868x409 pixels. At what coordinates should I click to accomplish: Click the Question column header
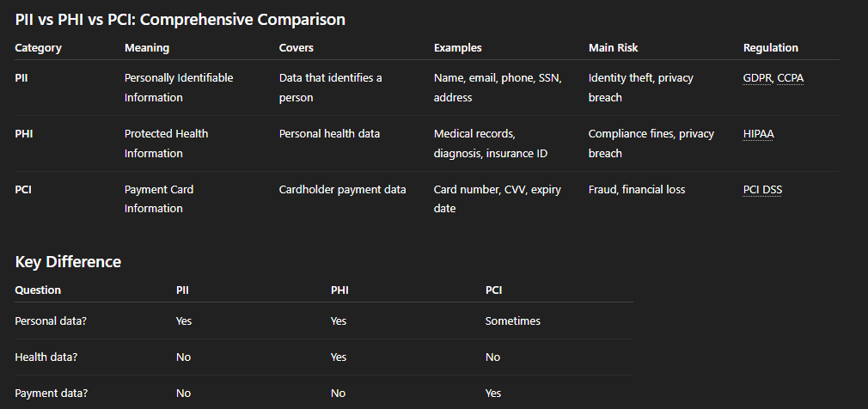(x=38, y=290)
